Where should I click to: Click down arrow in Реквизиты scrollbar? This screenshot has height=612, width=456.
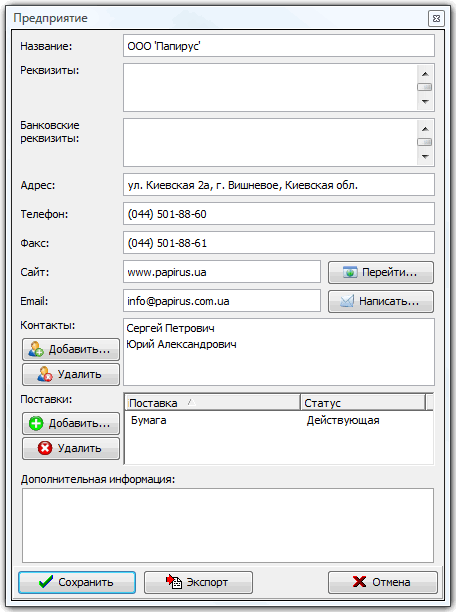[x=425, y=102]
